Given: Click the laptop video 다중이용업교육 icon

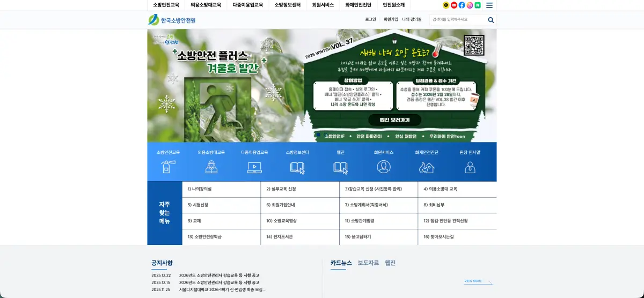Looking at the screenshot, I should click(x=254, y=167).
